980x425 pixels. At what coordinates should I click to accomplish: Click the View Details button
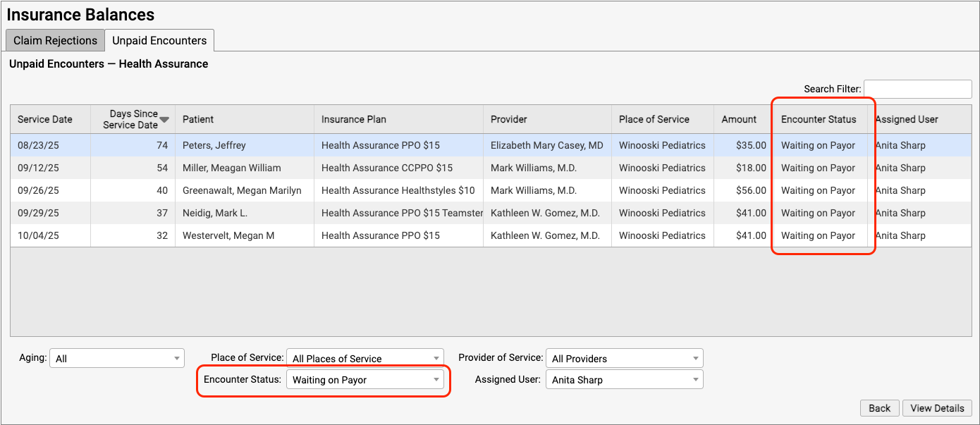[937, 408]
